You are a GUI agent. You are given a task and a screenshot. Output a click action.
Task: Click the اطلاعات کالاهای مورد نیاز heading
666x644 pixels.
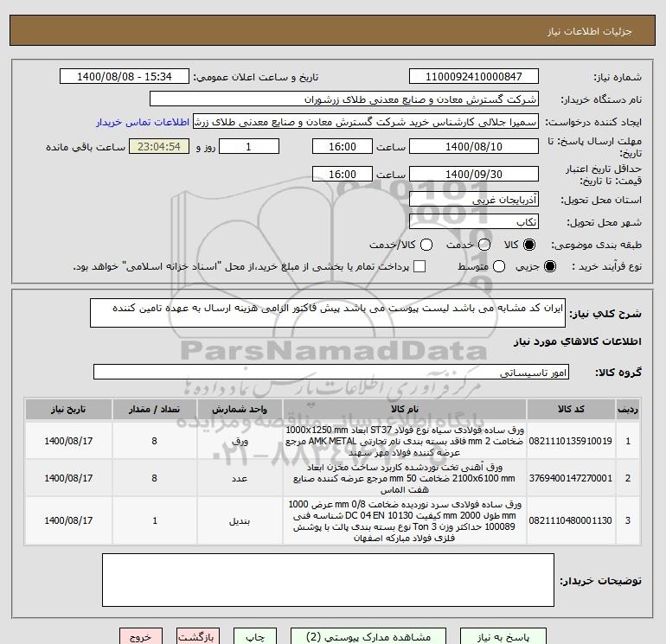pos(578,341)
